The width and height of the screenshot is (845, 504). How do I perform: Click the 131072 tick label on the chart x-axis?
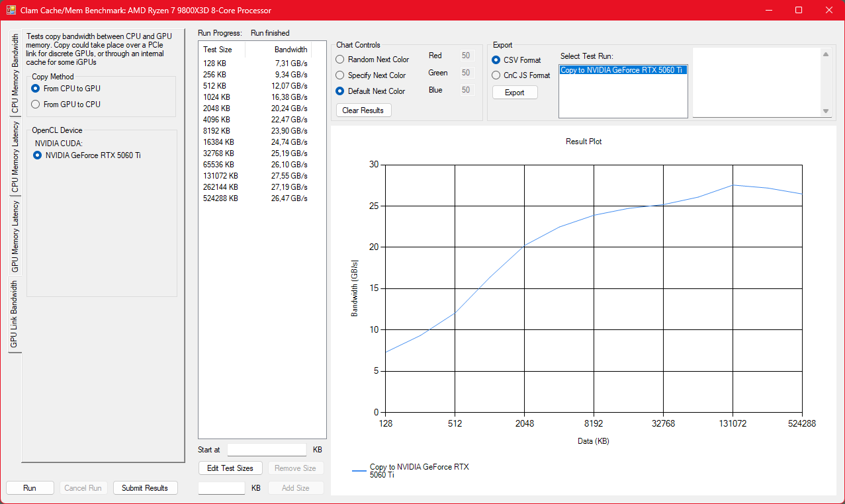(x=733, y=424)
